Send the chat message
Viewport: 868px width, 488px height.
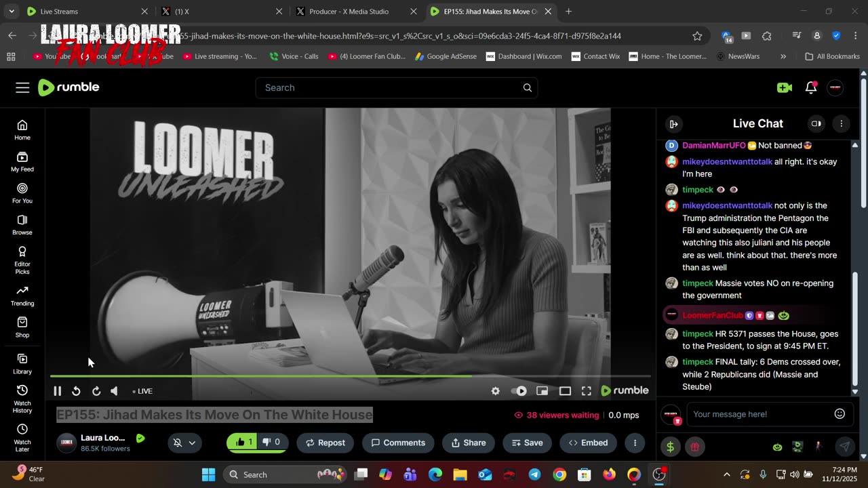844,447
